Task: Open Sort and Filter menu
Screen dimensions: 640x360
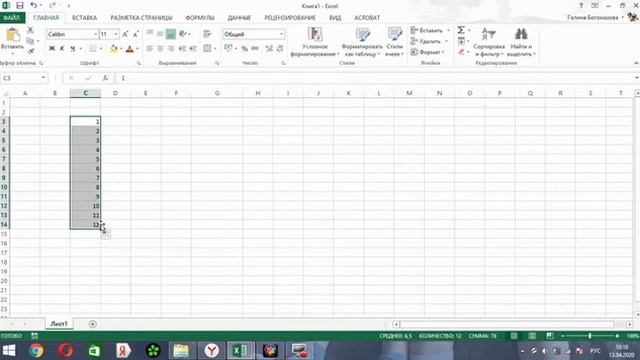Action: (x=489, y=42)
